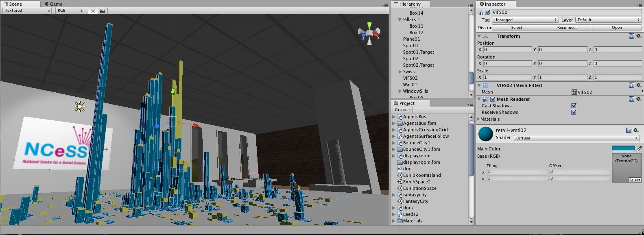The width and height of the screenshot is (644, 235).
Task: Open Transform component gear menu
Action: pyautogui.click(x=639, y=36)
